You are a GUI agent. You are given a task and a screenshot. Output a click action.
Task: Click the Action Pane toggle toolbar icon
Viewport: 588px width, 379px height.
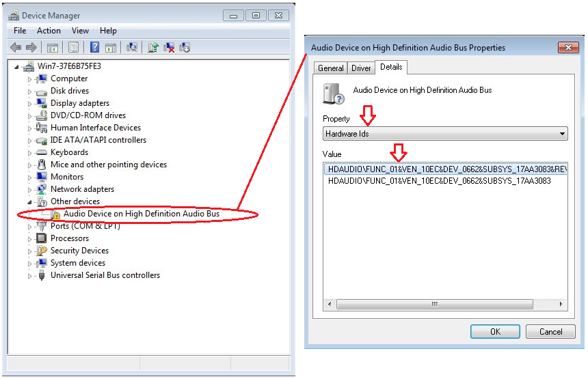coord(111,48)
